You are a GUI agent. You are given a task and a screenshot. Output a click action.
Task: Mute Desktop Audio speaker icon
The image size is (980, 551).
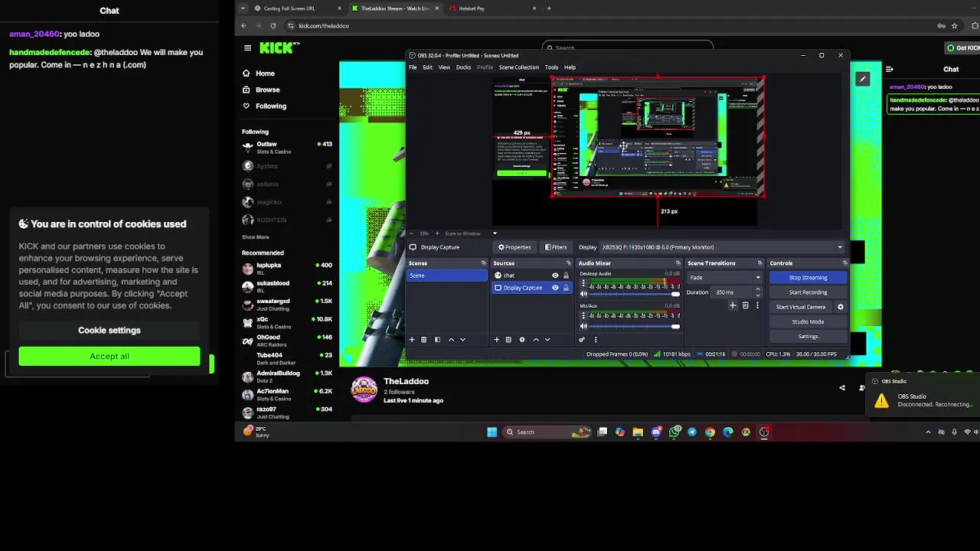click(x=583, y=294)
